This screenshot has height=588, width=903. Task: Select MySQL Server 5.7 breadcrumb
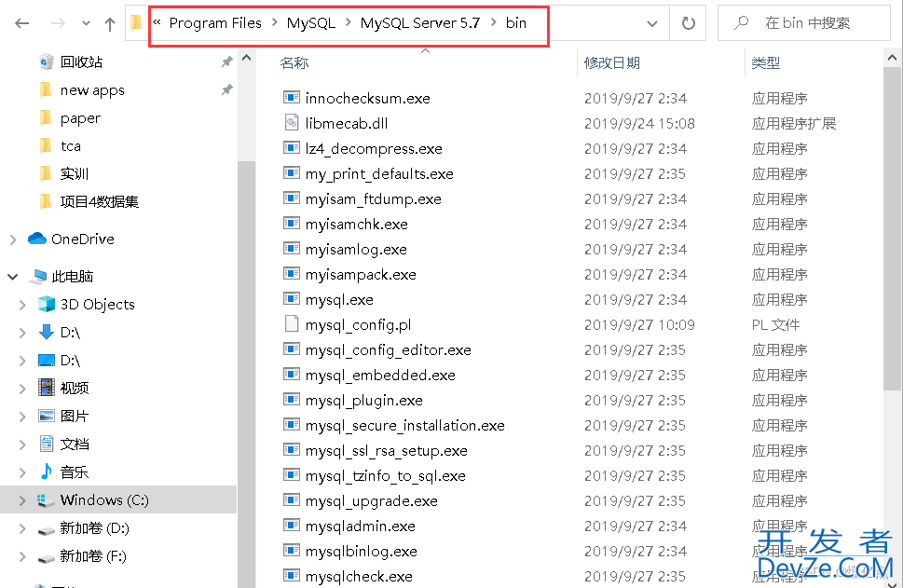[x=420, y=23]
